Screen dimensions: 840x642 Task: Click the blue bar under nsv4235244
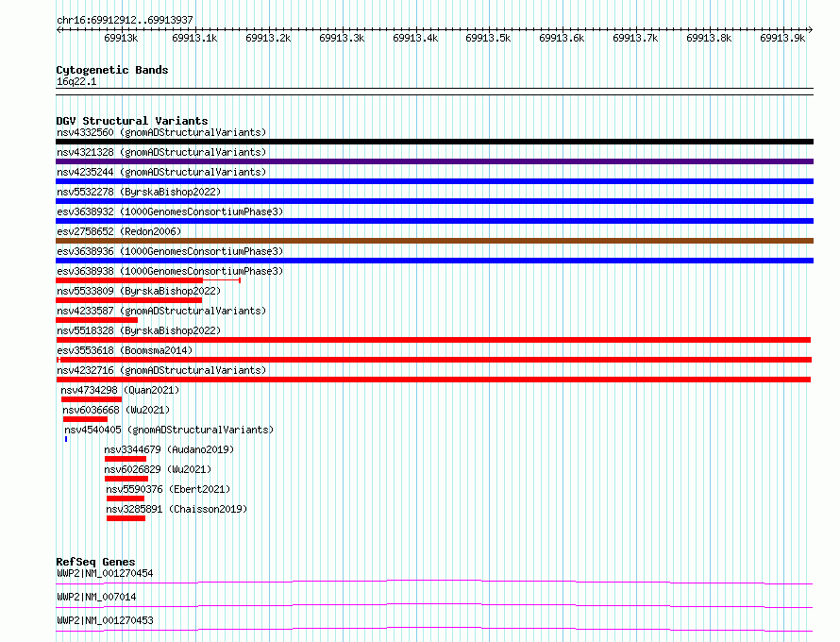pos(434,181)
